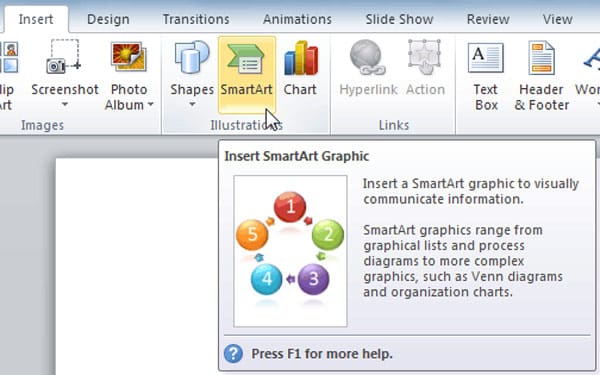
Task: Open the Photo Album icon
Action: 129,57
